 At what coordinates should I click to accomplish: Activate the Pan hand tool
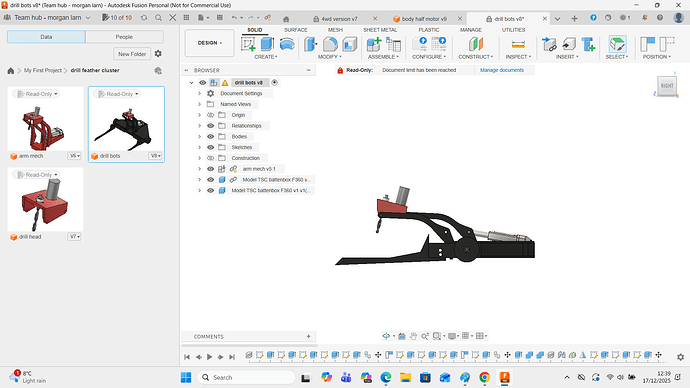413,336
